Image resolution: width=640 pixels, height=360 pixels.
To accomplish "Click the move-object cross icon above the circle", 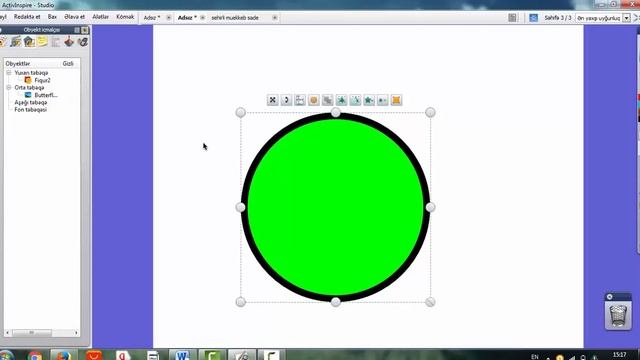I will click(272, 100).
